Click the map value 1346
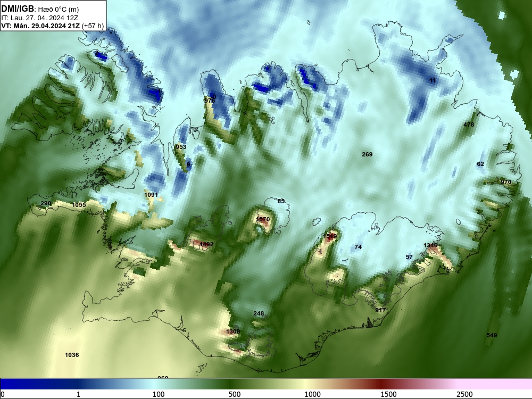 click(430, 245)
